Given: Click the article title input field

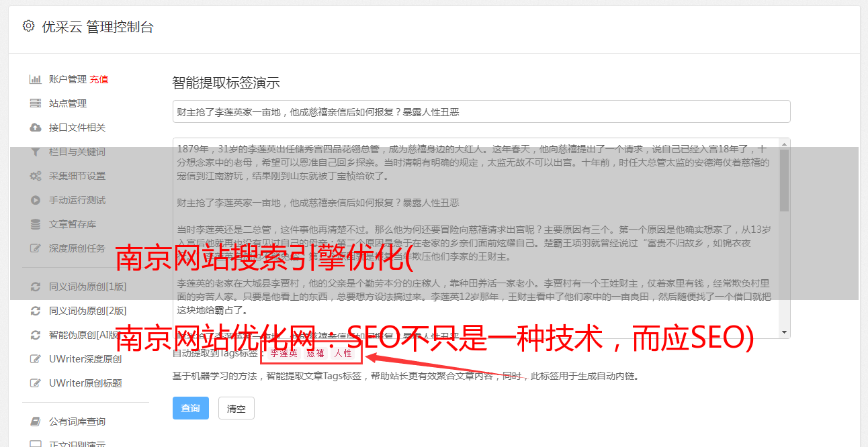Looking at the screenshot, I should pyautogui.click(x=481, y=111).
